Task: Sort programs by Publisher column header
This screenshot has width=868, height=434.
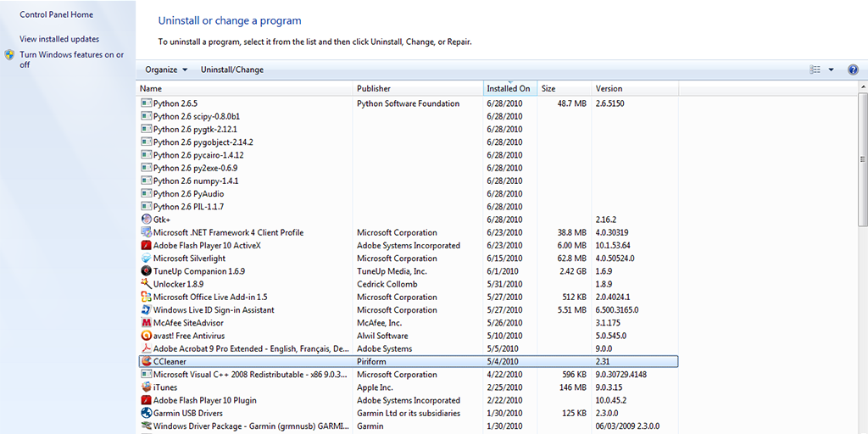Action: (374, 88)
